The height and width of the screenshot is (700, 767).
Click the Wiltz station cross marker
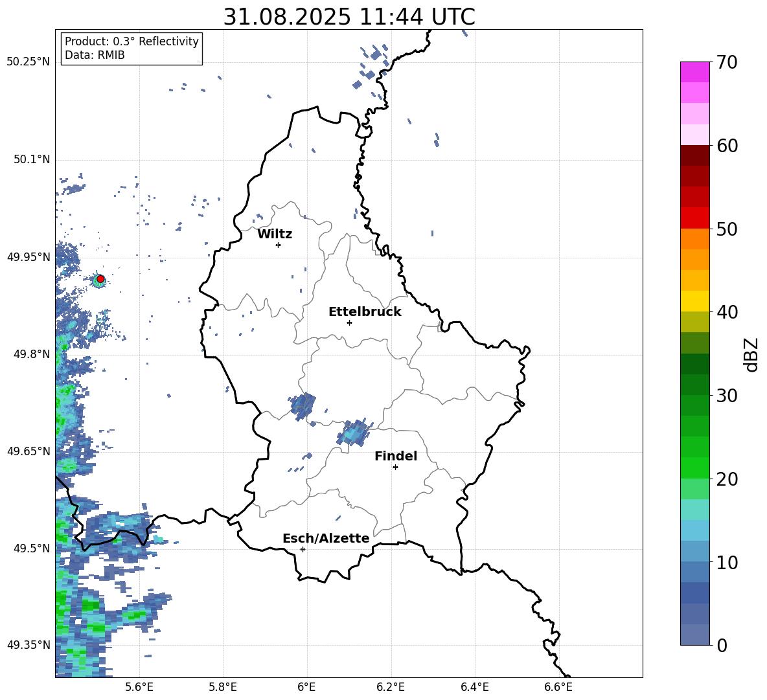pyautogui.click(x=279, y=245)
